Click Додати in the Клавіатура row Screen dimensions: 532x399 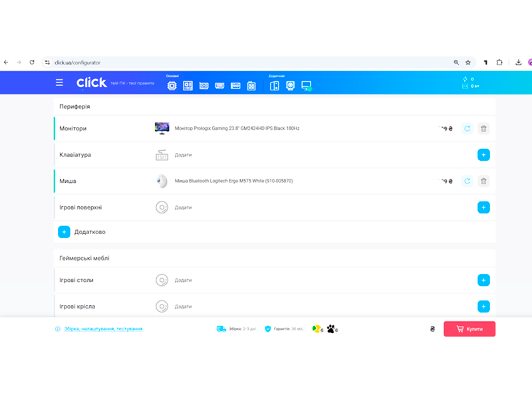pyautogui.click(x=184, y=155)
